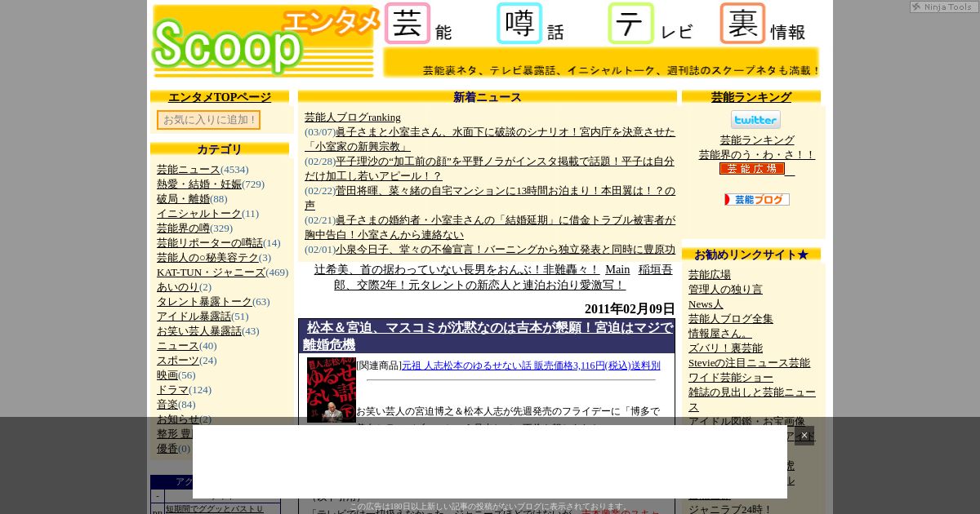Open 雑誌の見出しと芸能ニュース link
Screen dimensions: 980x514
coord(752,400)
